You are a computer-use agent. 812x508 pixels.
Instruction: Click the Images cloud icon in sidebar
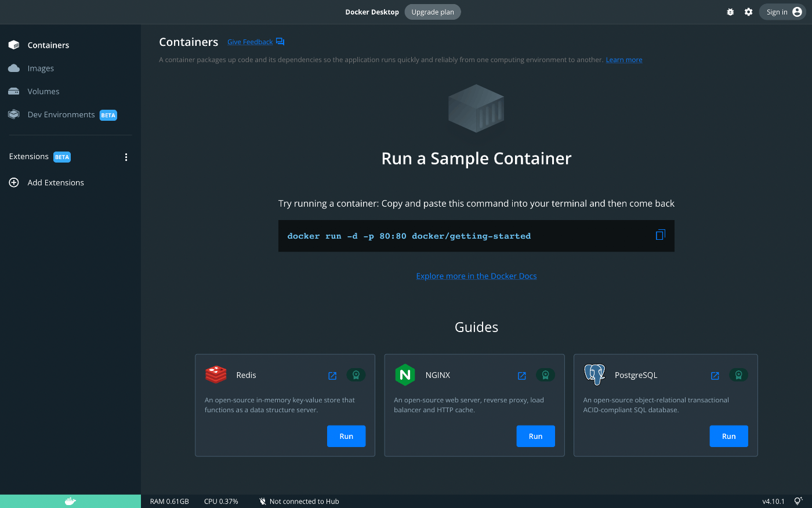point(14,68)
